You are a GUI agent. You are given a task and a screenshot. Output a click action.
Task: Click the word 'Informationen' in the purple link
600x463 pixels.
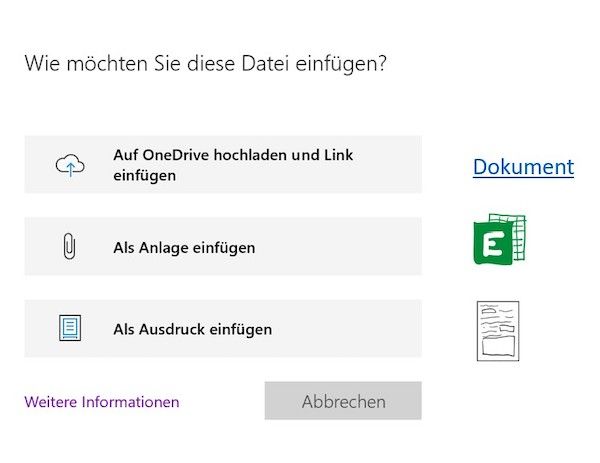[x=130, y=402]
